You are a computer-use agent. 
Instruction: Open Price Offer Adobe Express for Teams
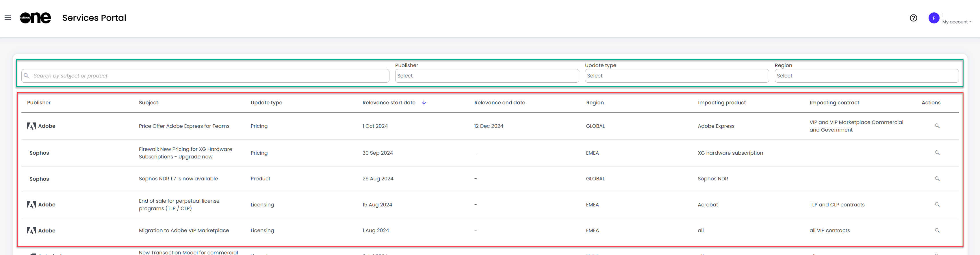(x=184, y=126)
